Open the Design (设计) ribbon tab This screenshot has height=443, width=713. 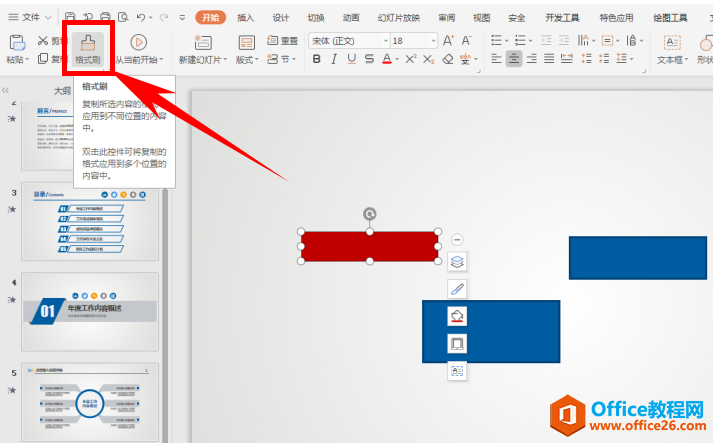point(281,17)
